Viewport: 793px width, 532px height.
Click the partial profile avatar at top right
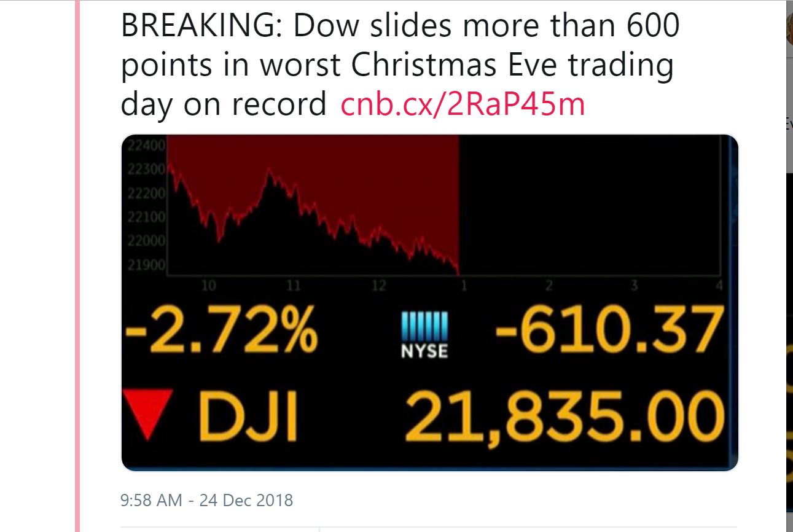pos(789,28)
